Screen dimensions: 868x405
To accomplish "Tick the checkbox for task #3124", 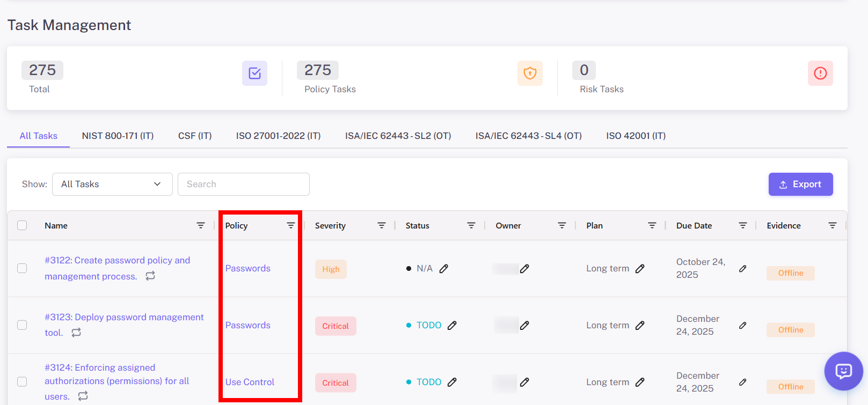I will click(x=22, y=381).
